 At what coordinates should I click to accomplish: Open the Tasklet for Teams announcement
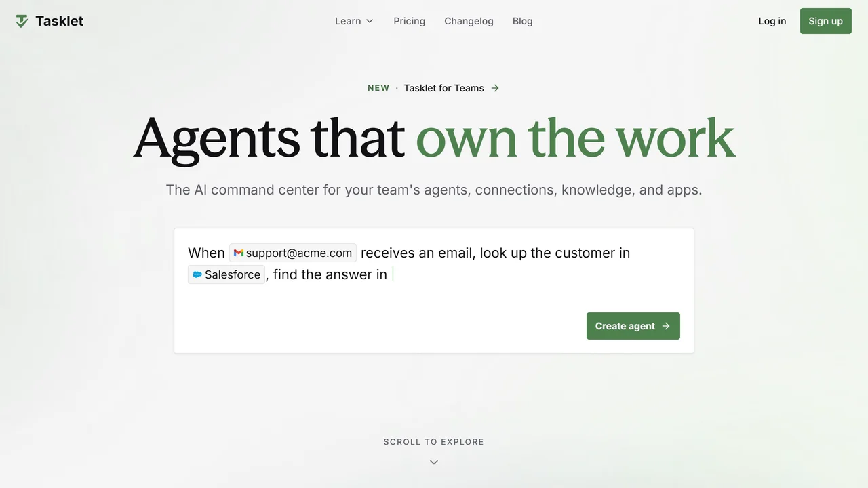pyautogui.click(x=444, y=88)
